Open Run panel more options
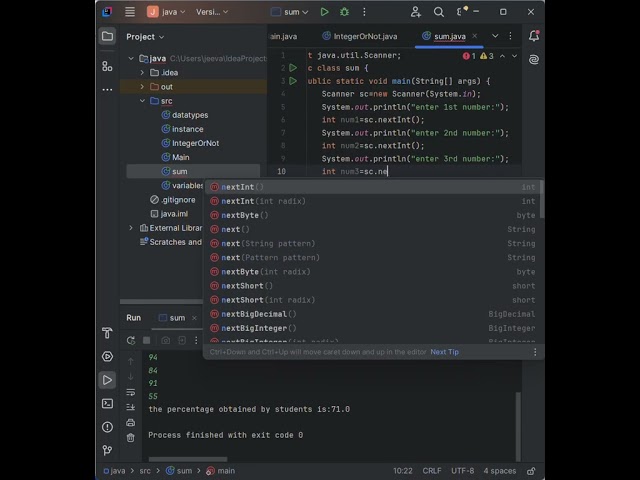Screen dimensions: 640x480 [196, 340]
